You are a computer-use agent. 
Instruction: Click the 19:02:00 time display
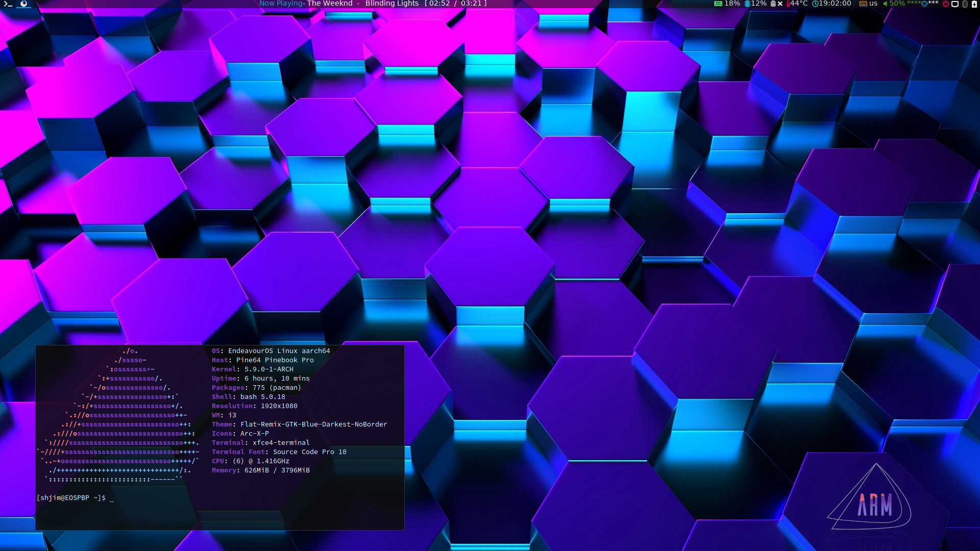(835, 4)
